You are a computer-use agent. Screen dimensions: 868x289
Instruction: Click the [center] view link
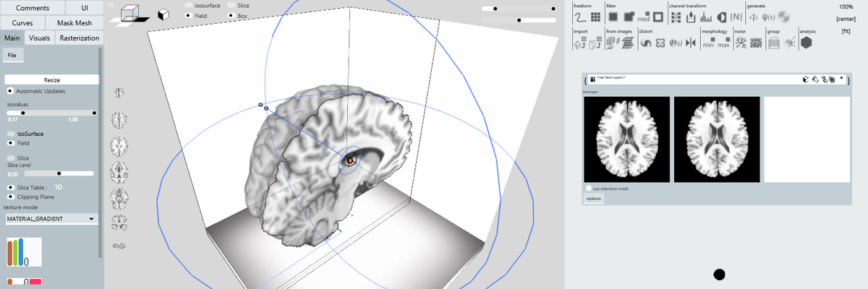(846, 19)
